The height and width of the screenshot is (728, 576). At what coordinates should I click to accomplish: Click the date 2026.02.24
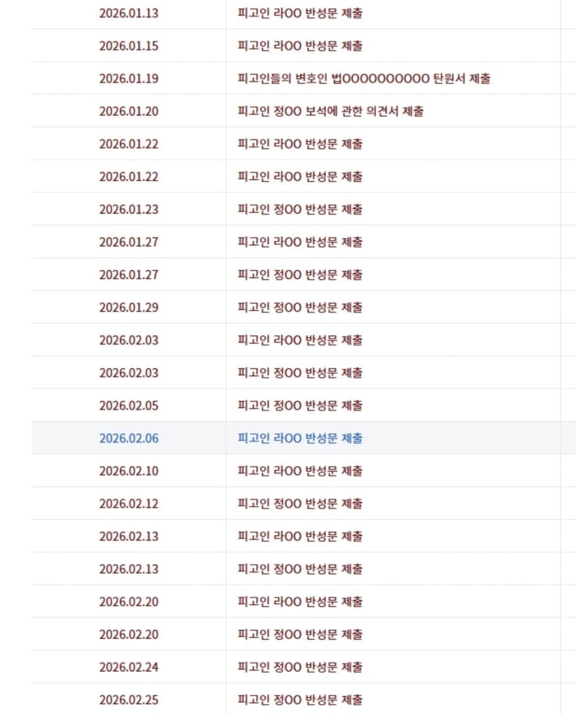click(x=129, y=667)
